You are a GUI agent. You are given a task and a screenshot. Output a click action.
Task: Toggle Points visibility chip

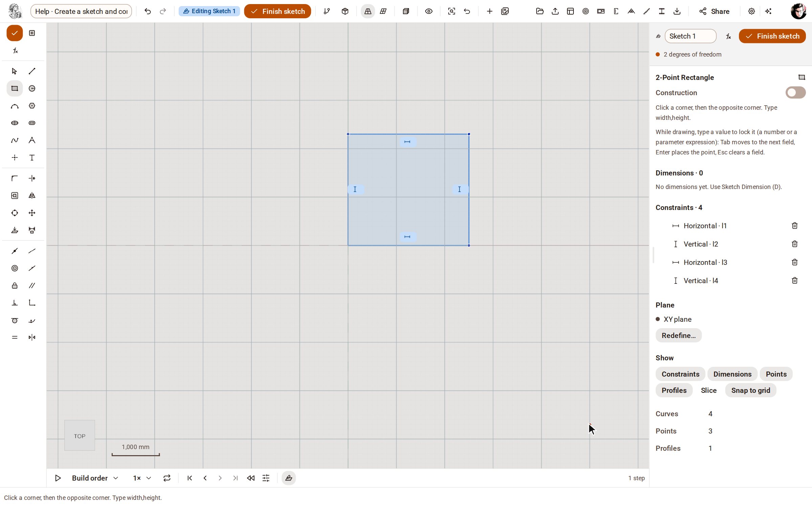[x=776, y=374]
